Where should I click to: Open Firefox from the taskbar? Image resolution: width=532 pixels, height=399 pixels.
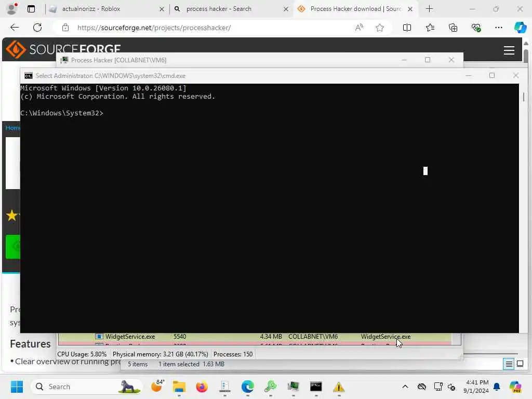[202, 387]
